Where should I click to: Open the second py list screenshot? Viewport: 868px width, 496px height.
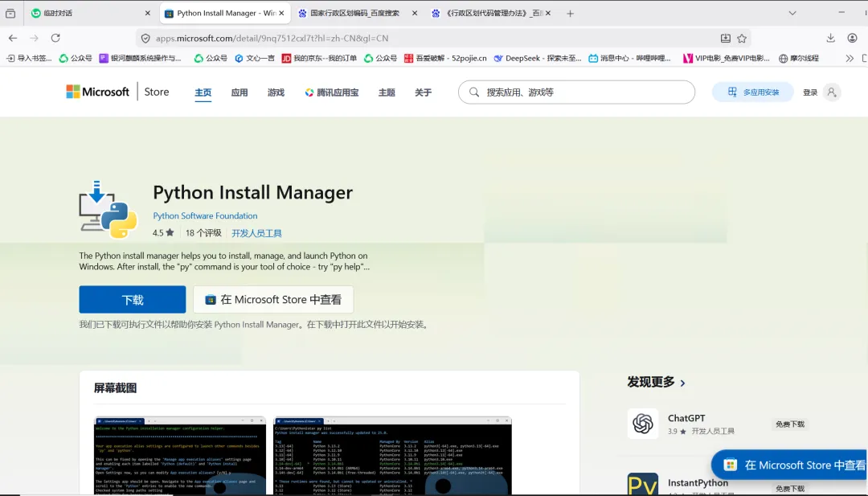(392, 455)
